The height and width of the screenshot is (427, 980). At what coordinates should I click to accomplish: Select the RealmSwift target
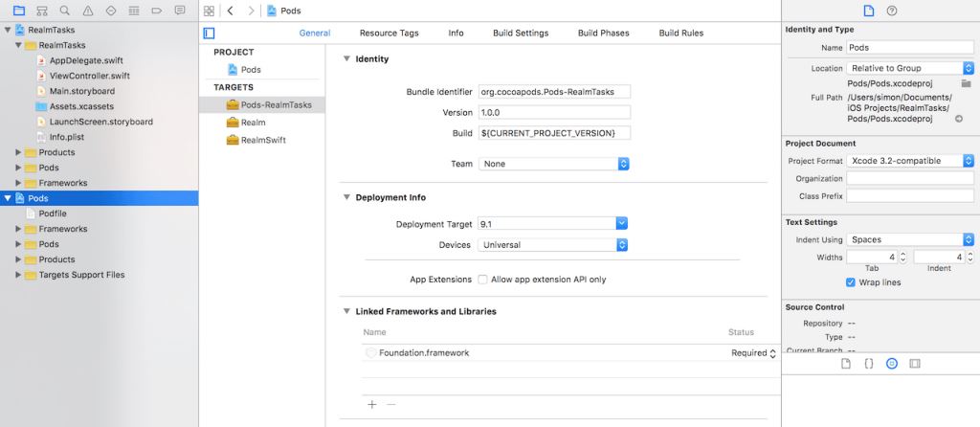pyautogui.click(x=262, y=140)
